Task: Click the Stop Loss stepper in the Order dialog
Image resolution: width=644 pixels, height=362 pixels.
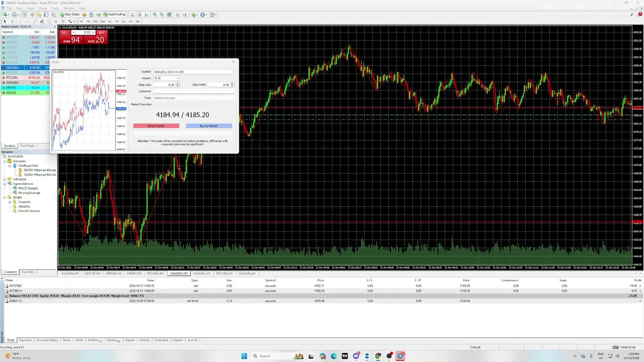Action: click(x=177, y=85)
